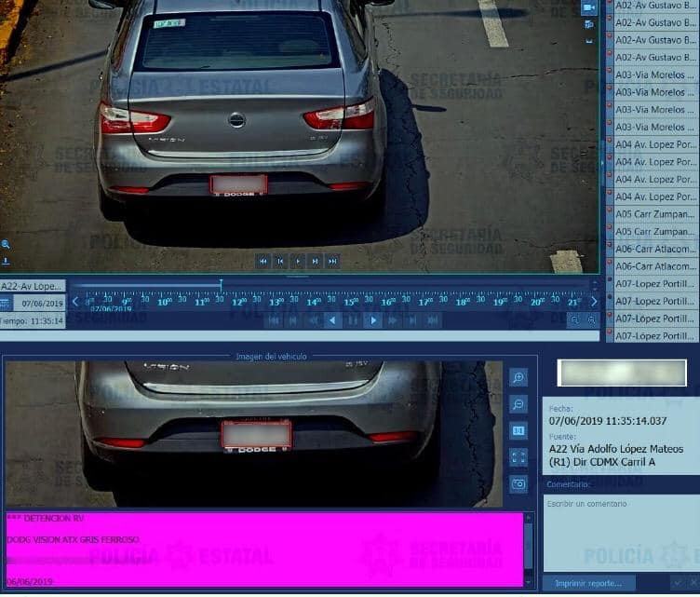Click the camera snapshot icon below fit-to-screen
The width and height of the screenshot is (700, 597).
(x=518, y=484)
